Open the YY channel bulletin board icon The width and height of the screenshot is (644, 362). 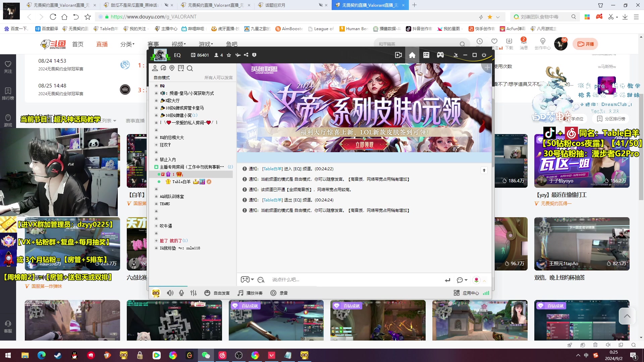(x=181, y=68)
